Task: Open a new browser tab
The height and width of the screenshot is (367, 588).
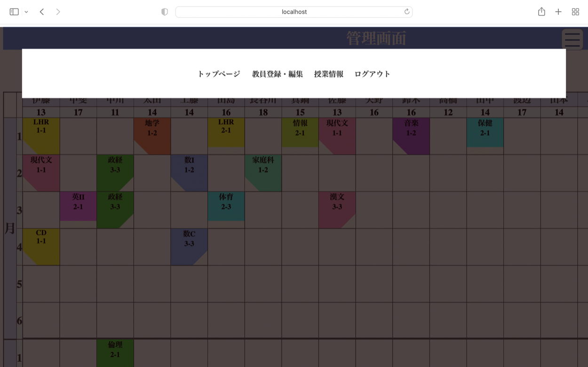Action: (558, 12)
